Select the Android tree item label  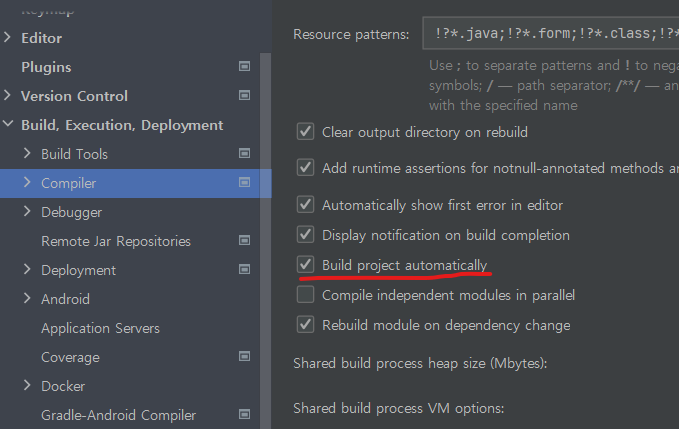[65, 299]
